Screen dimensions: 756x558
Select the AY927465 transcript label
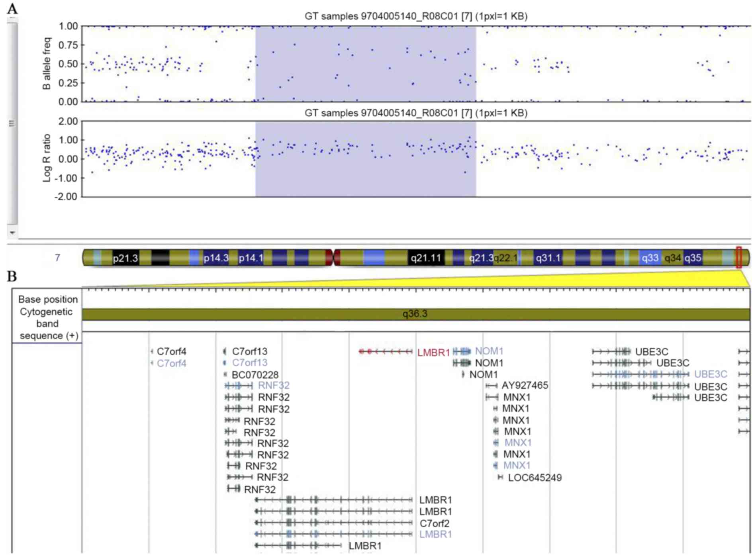click(x=525, y=386)
